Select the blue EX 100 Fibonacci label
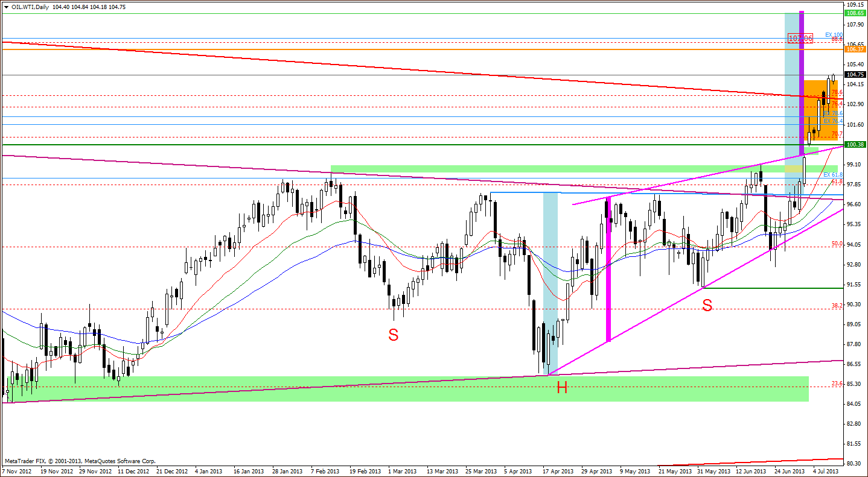The width and height of the screenshot is (868, 477). tap(834, 34)
